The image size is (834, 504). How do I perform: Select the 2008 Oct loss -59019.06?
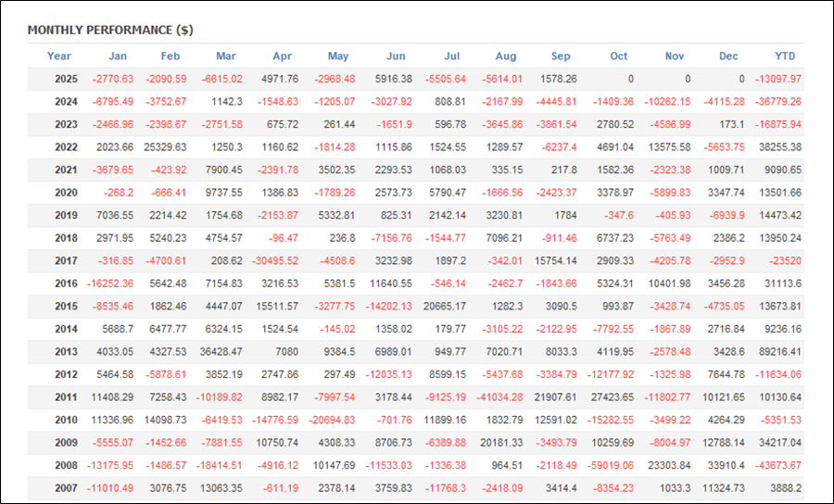click(x=609, y=465)
